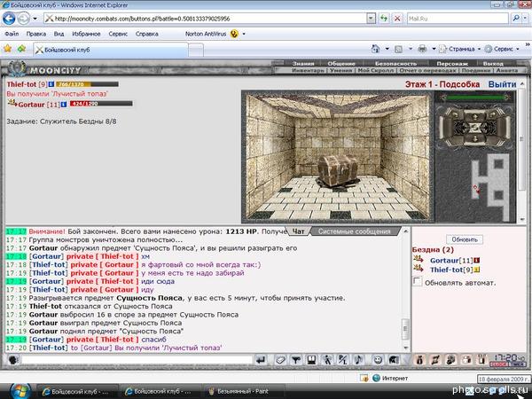Click the forward arrow on the dungeon compass
The width and height of the screenshot is (532, 399).
click(474, 116)
